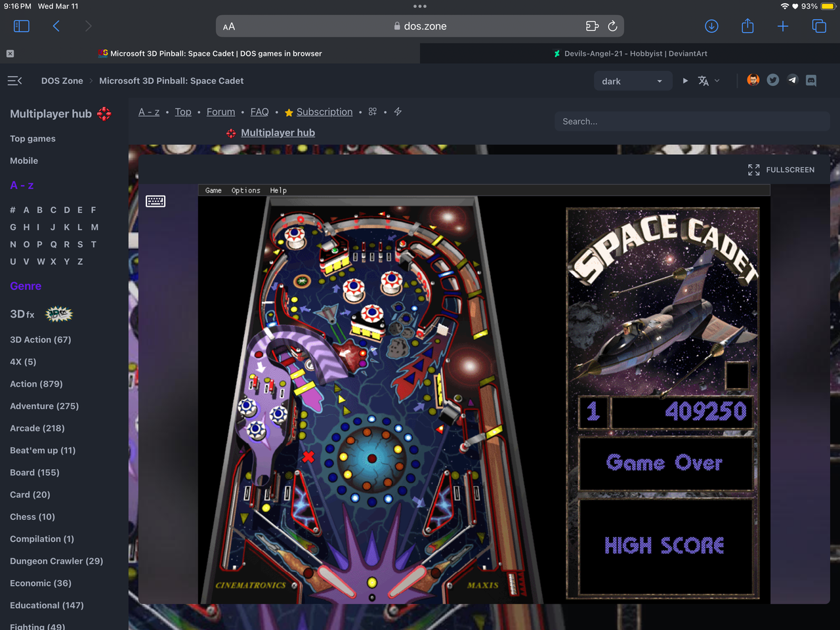Open the DOS Zone breadcrumb link
The width and height of the screenshot is (840, 630).
(62, 81)
